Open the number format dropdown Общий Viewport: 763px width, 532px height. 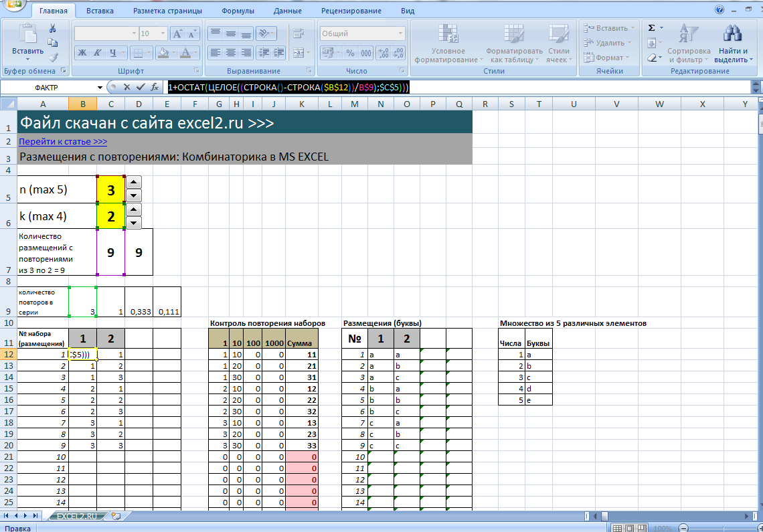(400, 33)
